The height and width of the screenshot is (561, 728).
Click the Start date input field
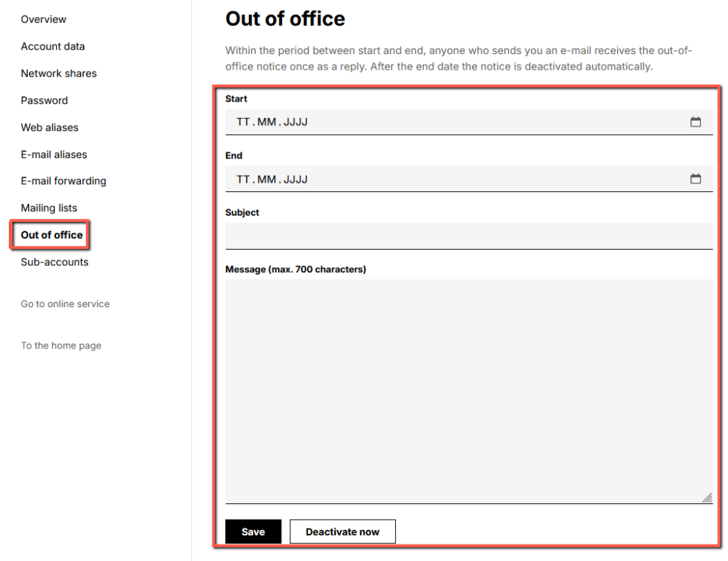(469, 122)
